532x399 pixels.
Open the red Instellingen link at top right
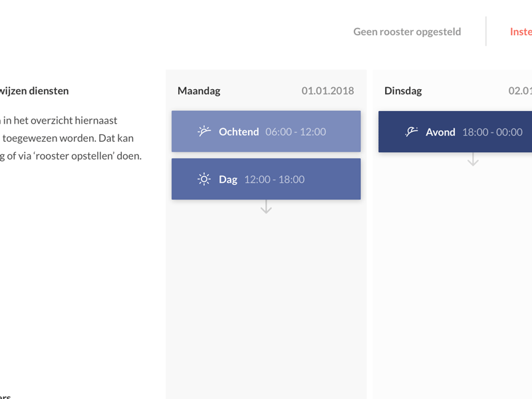pos(521,31)
